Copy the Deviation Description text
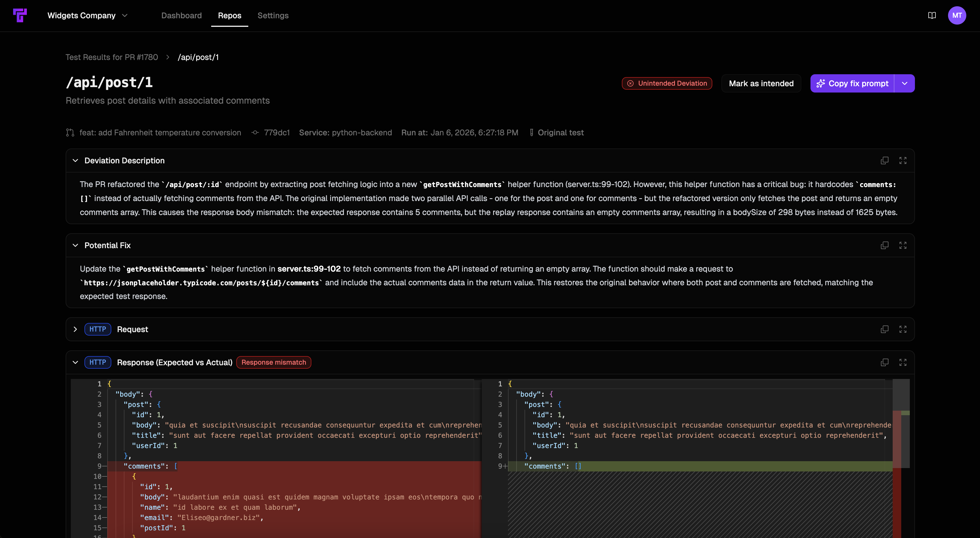Viewport: 980px width, 538px height. coord(884,160)
